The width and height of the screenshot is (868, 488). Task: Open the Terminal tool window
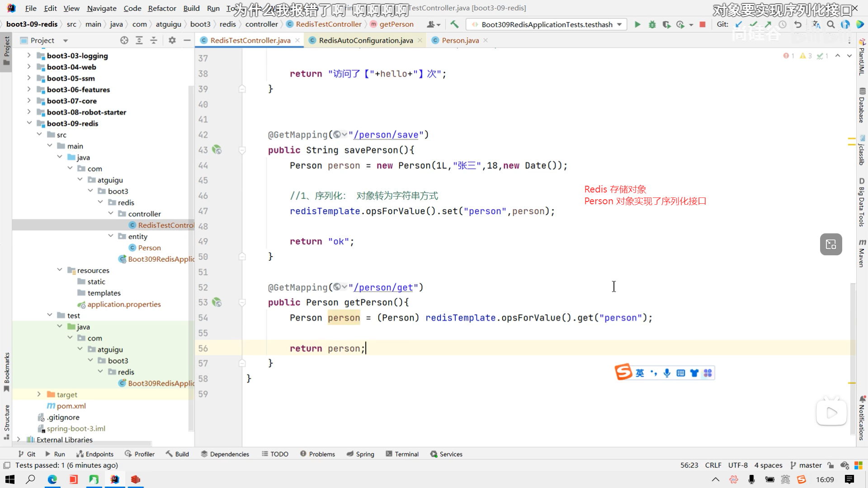[402, 454]
